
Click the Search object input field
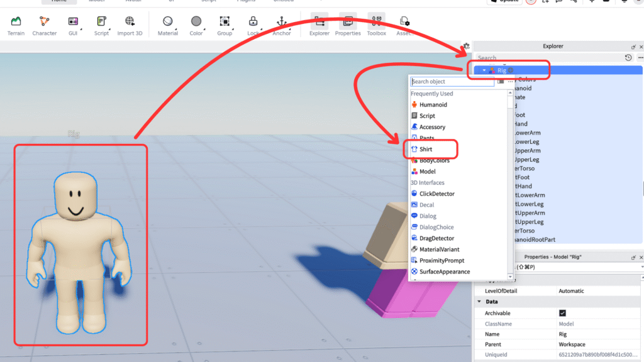coord(452,82)
